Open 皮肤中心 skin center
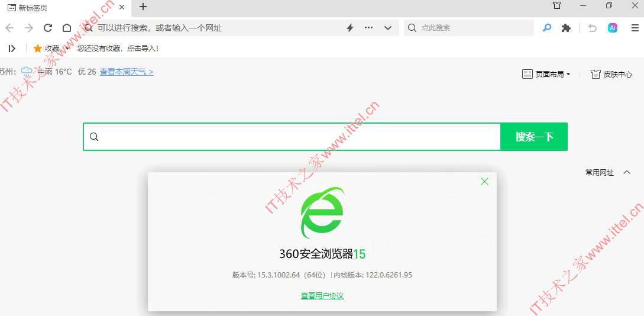 coord(611,75)
